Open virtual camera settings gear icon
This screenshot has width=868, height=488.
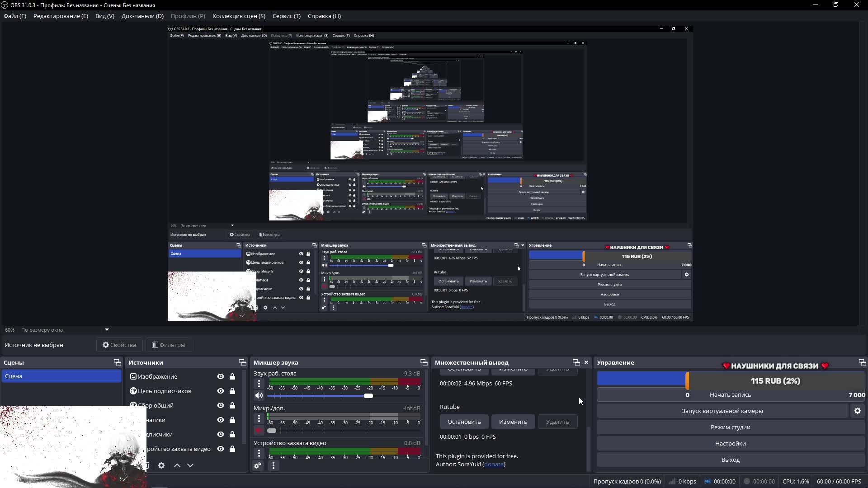[858, 411]
